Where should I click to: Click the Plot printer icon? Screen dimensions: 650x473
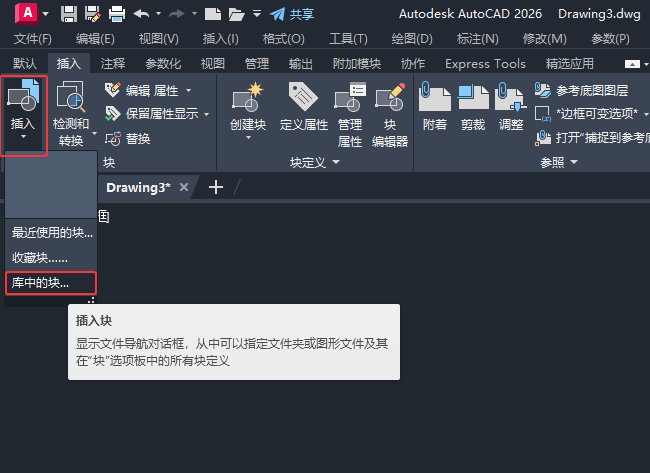pos(117,14)
